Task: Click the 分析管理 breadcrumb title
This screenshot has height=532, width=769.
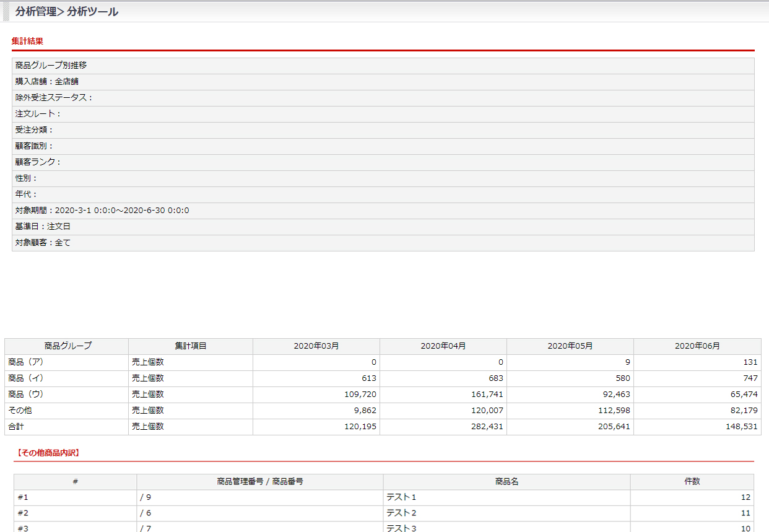Action: (40, 12)
